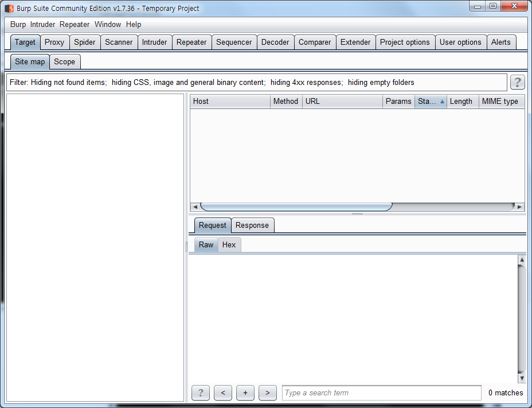This screenshot has height=408, width=532.
Task: Sort table by Length column
Action: 463,101
